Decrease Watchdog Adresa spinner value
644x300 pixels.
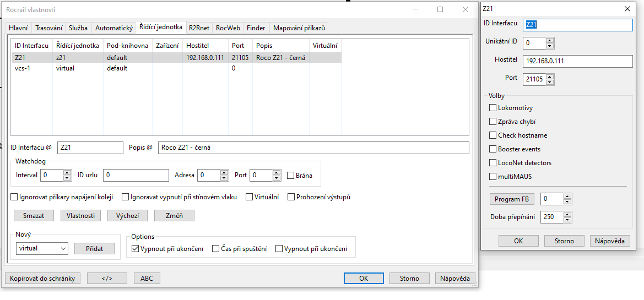pos(224,178)
